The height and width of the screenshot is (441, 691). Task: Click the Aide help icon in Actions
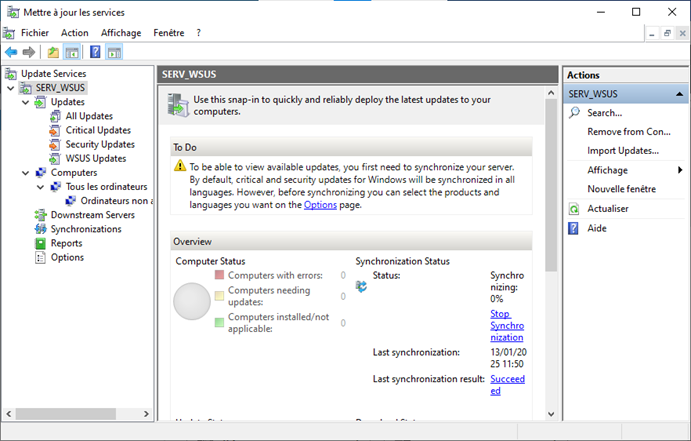coord(573,228)
